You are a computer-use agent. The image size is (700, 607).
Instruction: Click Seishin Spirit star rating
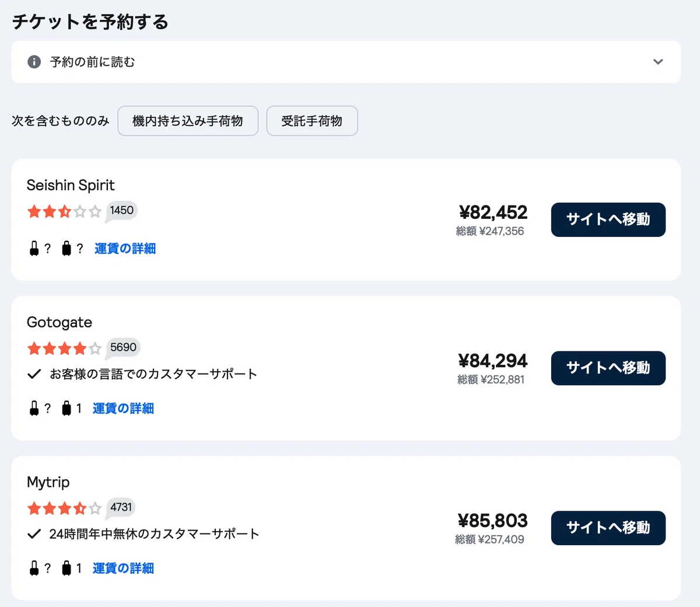tap(65, 211)
